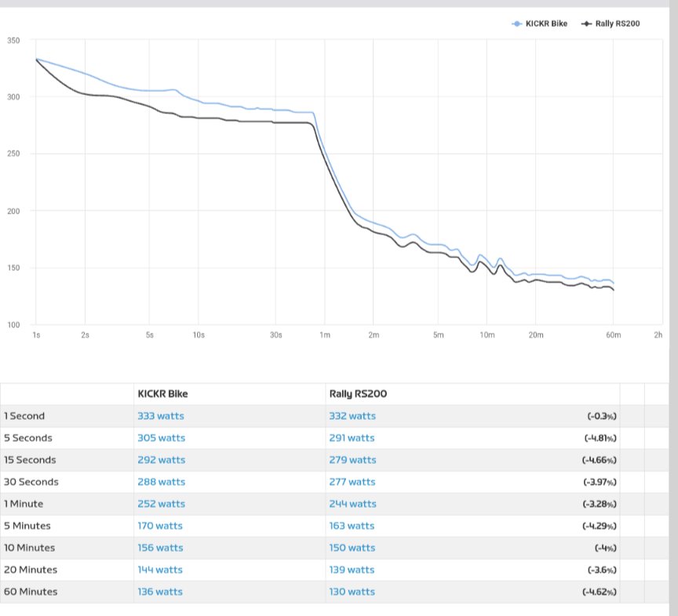Click the 100 label on the y-axis
This screenshot has width=678, height=616.
pyautogui.click(x=13, y=325)
